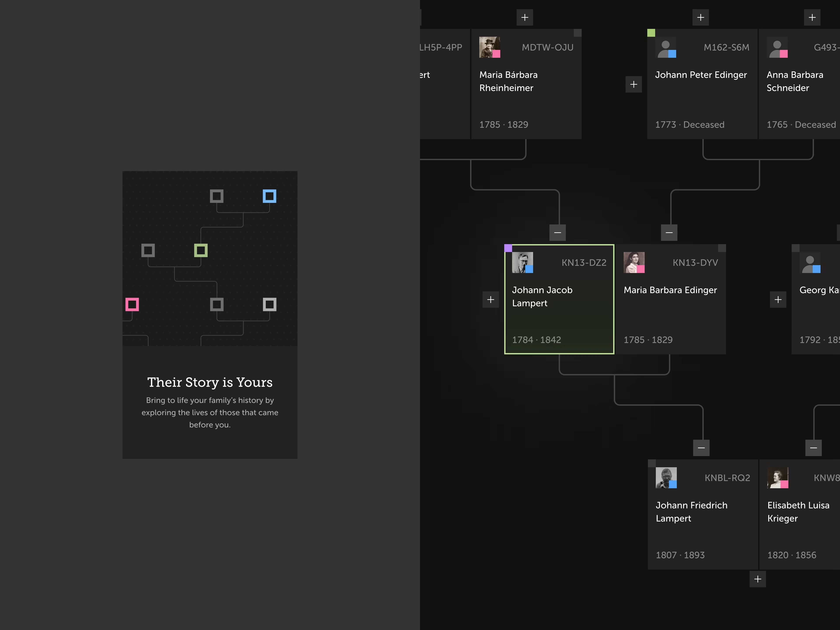Open record ID KNBL-RQ2

coord(727,478)
